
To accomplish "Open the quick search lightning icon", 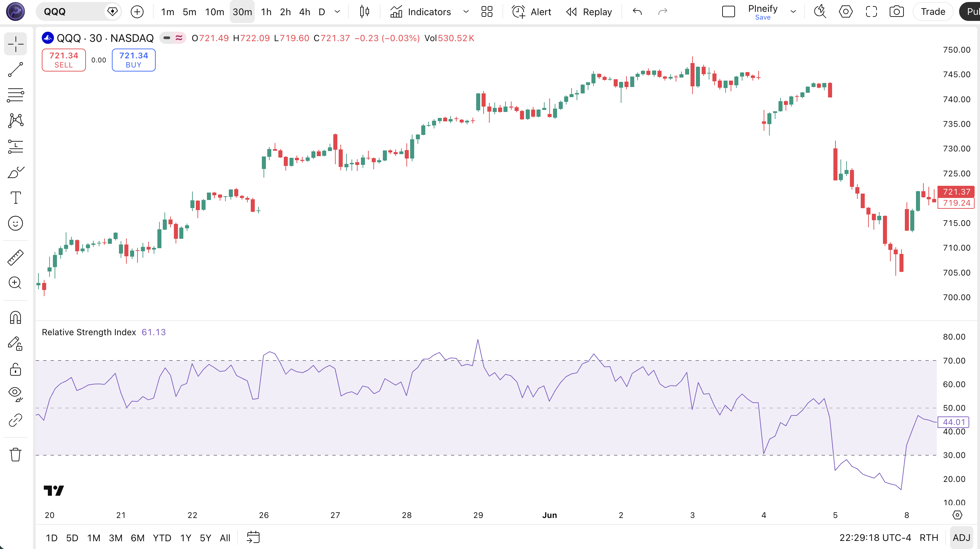I will (x=820, y=12).
